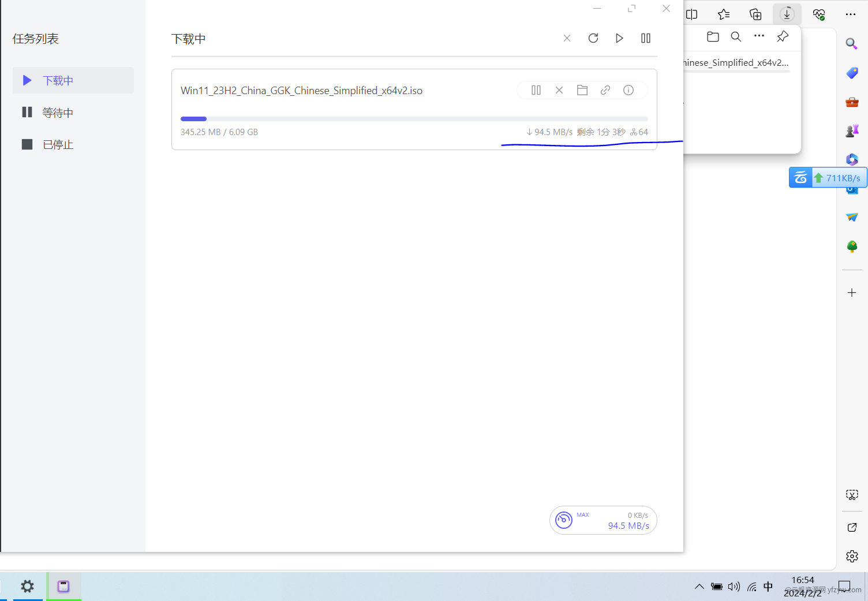Show info for Win11 iso task
Viewport: 868px width, 601px height.
pyautogui.click(x=628, y=90)
